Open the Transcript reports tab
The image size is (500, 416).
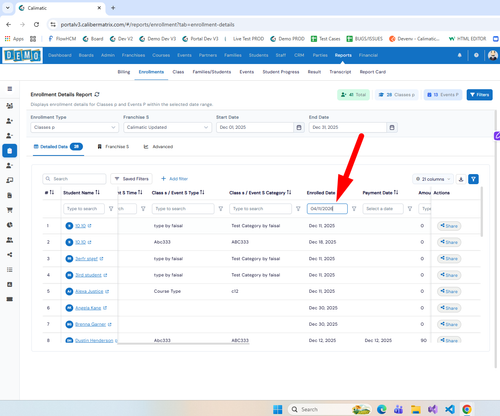point(340,72)
